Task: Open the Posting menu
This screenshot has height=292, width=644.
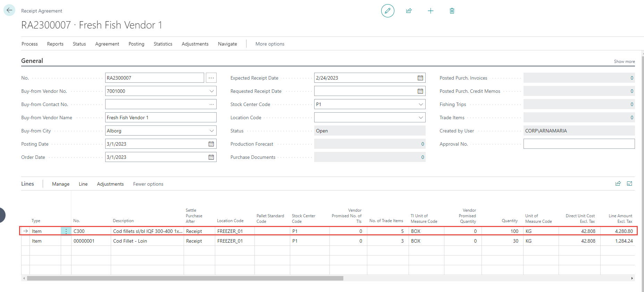Action: [136, 44]
